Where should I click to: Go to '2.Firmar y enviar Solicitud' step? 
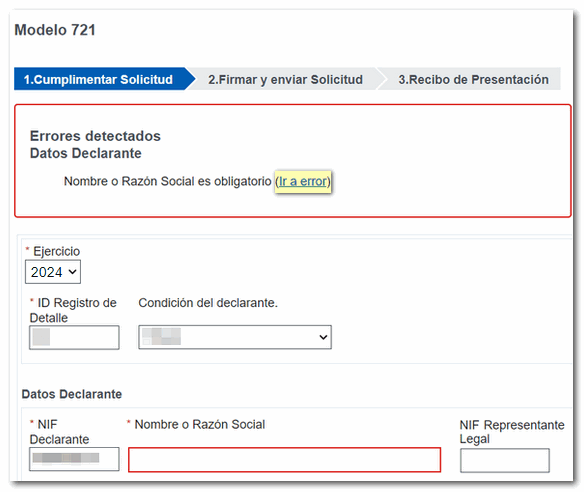coord(285,79)
